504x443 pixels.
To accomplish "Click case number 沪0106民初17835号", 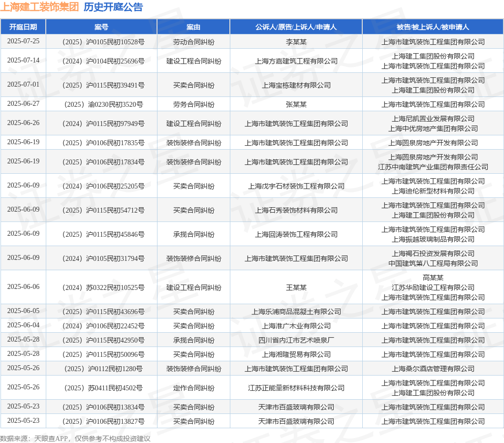I will 103,143.
